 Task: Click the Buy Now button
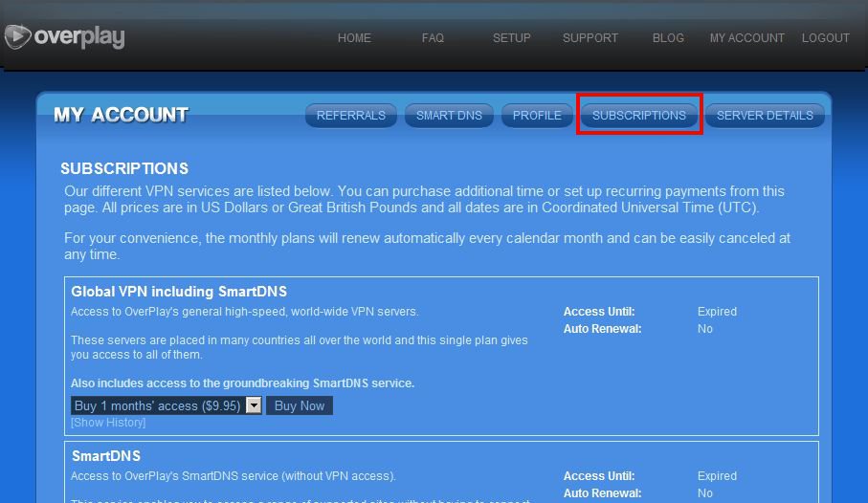click(x=300, y=405)
